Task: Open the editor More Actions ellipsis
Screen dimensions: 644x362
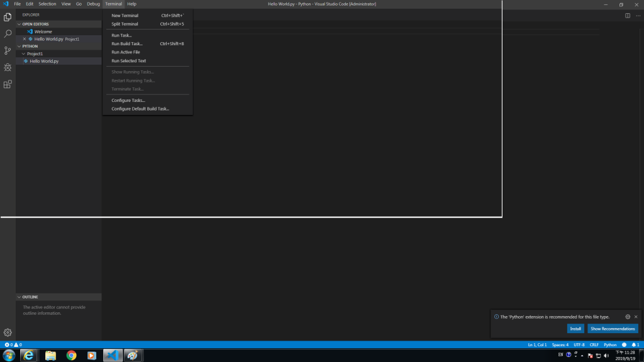Action: pos(638,16)
